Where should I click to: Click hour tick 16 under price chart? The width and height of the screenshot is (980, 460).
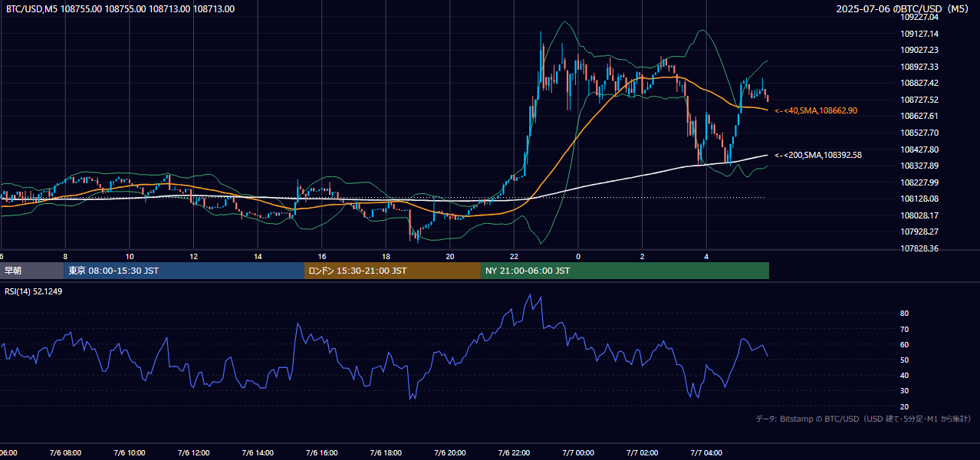(322, 256)
